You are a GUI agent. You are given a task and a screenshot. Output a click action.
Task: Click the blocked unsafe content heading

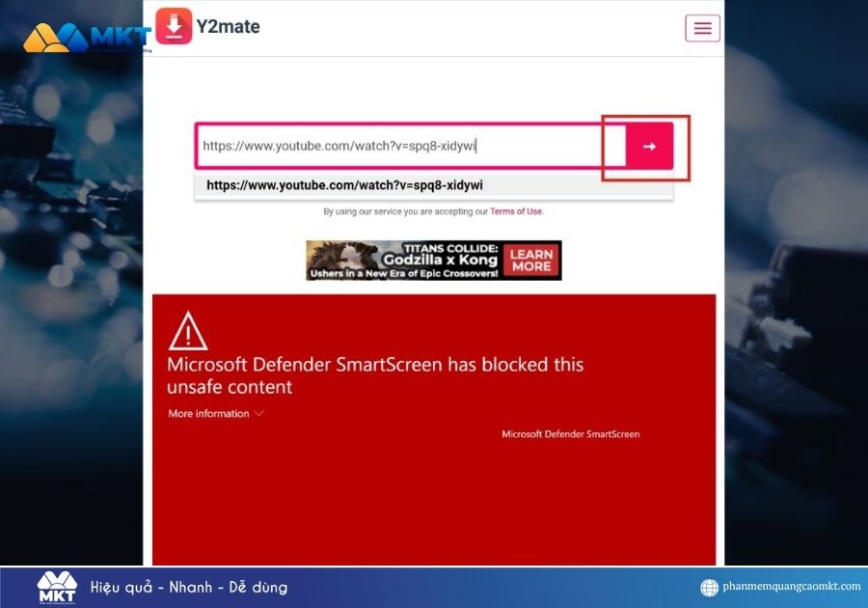375,375
